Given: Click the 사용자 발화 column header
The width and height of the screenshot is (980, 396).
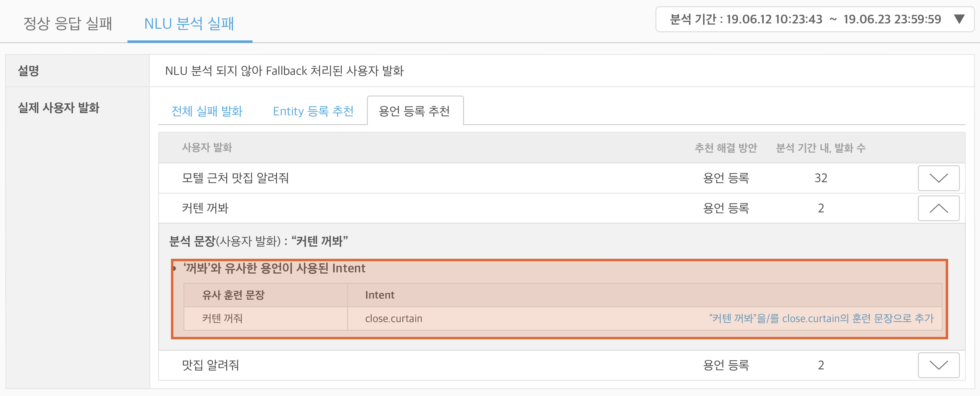Looking at the screenshot, I should coord(207,148).
